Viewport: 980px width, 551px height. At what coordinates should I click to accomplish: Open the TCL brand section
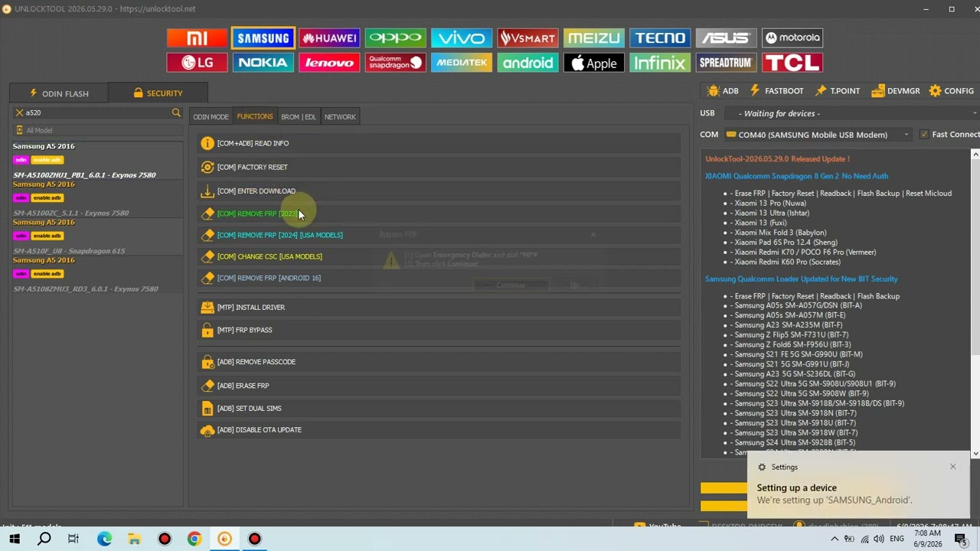(792, 63)
